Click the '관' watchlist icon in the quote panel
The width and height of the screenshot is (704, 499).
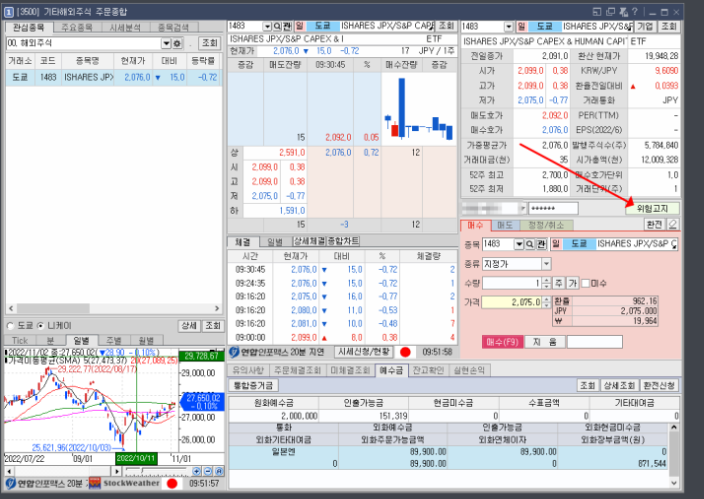point(287,26)
